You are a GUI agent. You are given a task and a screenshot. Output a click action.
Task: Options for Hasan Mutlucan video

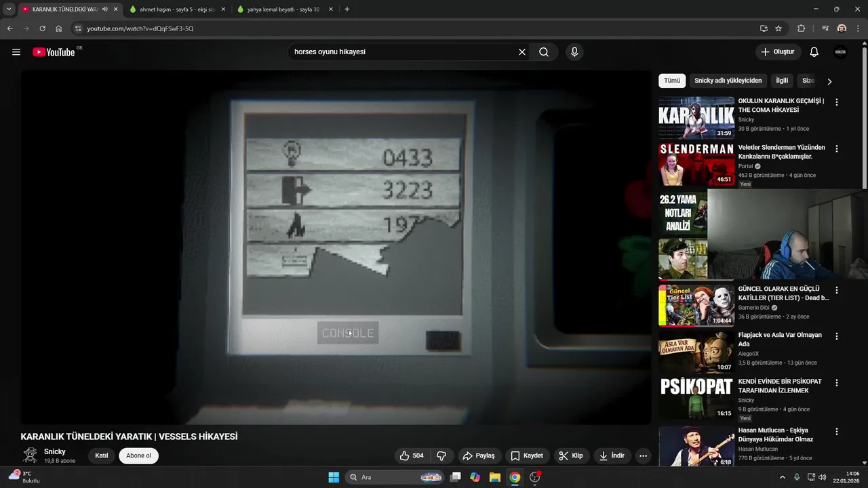point(837,432)
